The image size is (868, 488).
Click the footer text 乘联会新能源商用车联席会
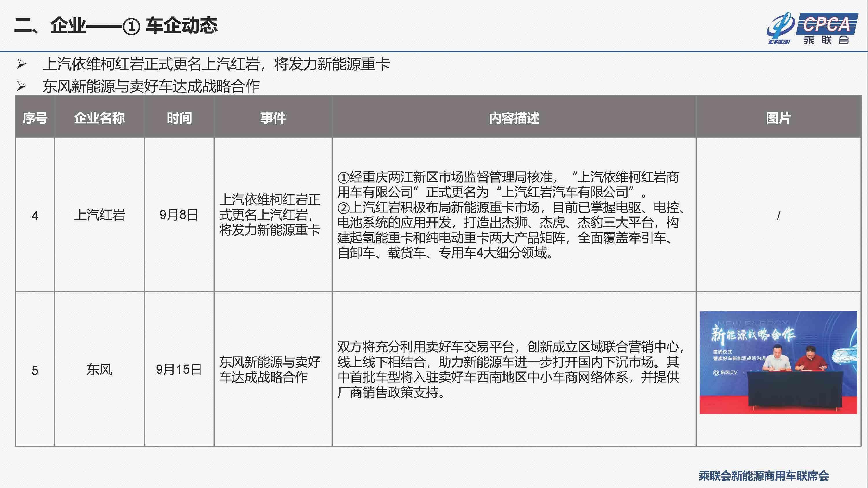point(764,476)
